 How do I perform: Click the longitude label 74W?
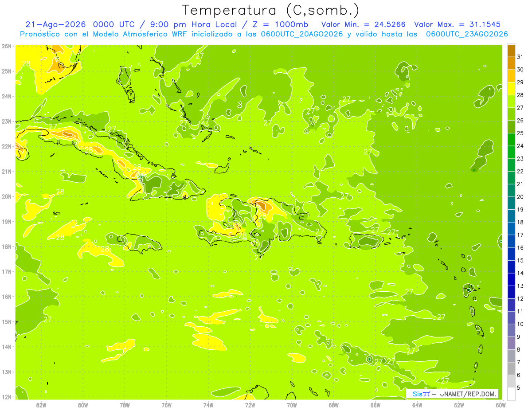[208, 405]
